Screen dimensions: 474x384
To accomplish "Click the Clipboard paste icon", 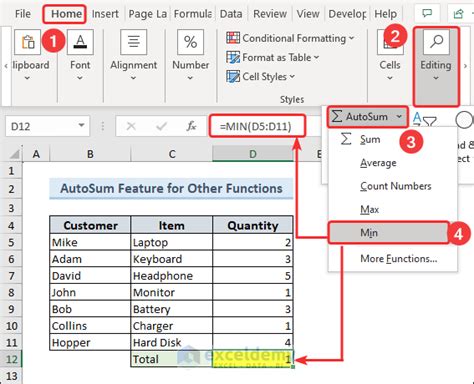I will [27, 42].
